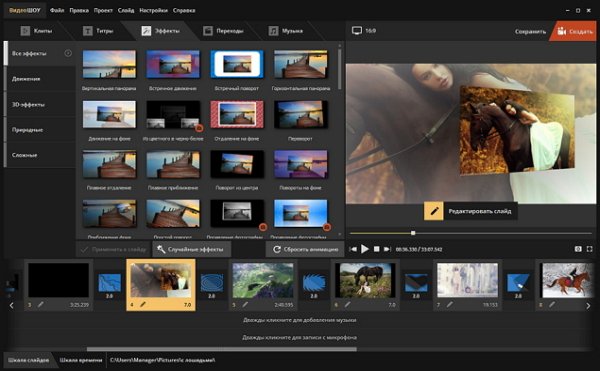Image resolution: width=600 pixels, height=371 pixels.
Task: Click the pencil edit icon on slide 4
Action: tap(142, 304)
